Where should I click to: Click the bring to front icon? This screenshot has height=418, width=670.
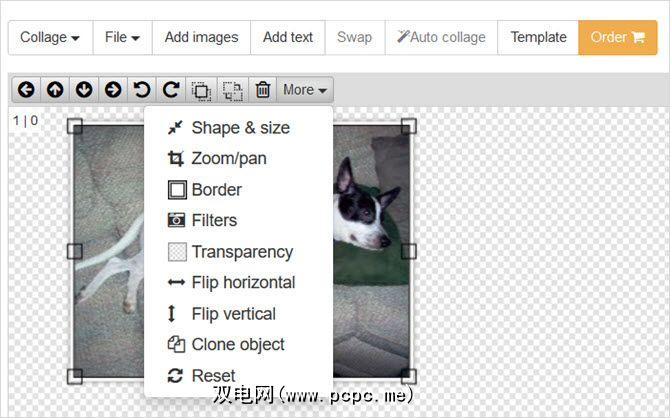point(201,90)
